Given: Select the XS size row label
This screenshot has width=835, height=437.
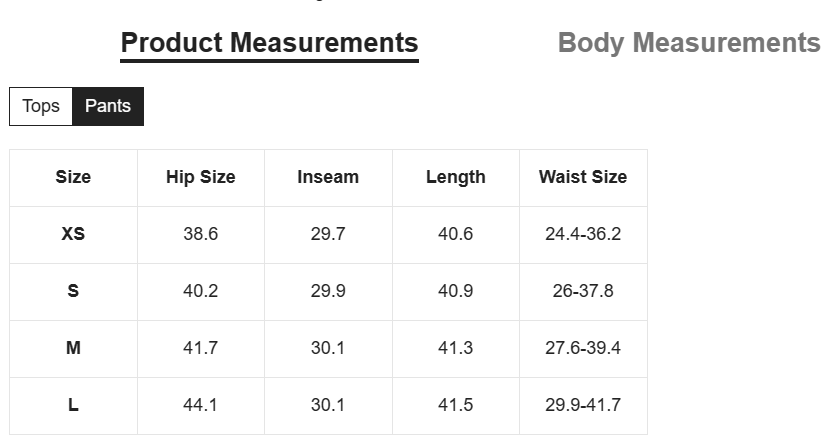Looking at the screenshot, I should tap(73, 234).
